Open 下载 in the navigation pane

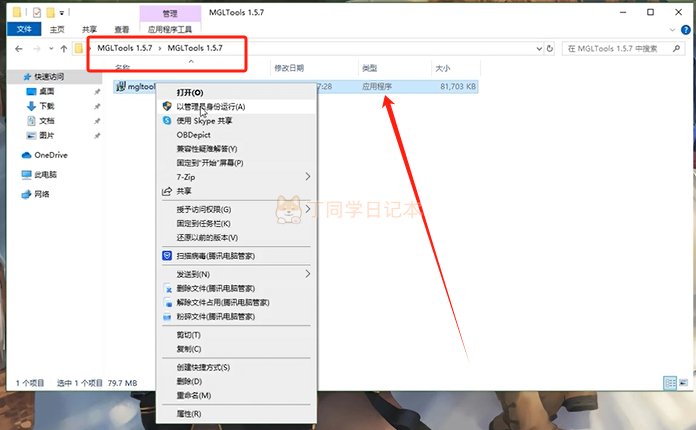[46, 106]
